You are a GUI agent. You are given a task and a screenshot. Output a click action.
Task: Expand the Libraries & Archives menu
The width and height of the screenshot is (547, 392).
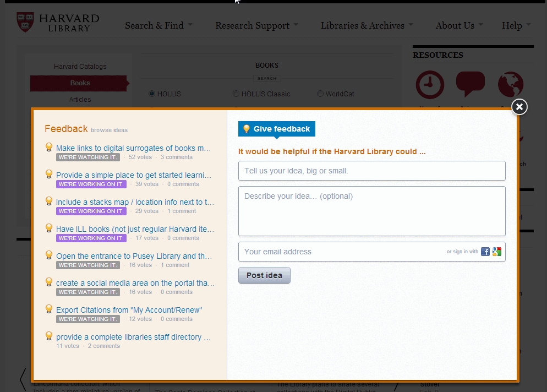pos(367,25)
